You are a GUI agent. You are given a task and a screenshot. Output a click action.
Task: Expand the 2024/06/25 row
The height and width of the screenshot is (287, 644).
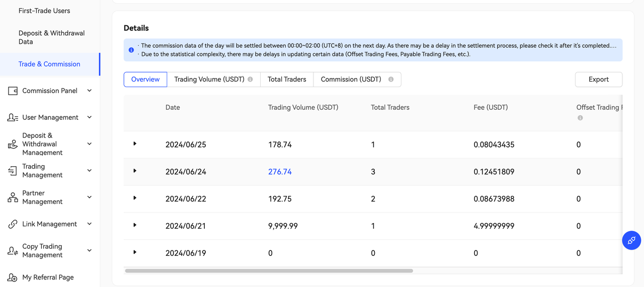(x=135, y=144)
